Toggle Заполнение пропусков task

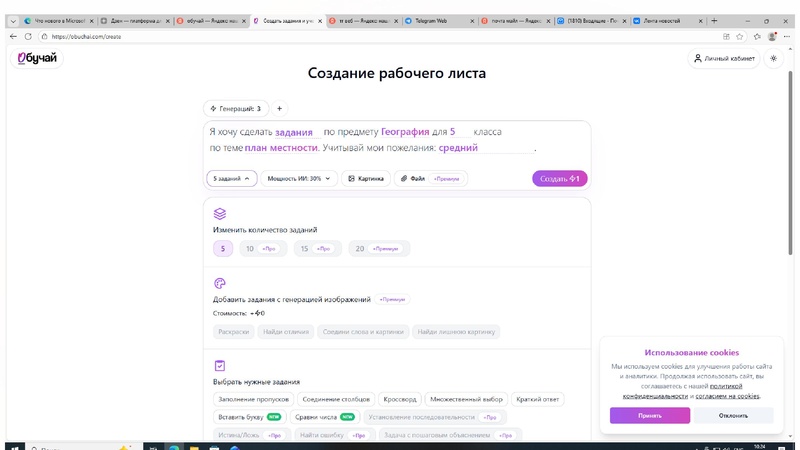(254, 399)
